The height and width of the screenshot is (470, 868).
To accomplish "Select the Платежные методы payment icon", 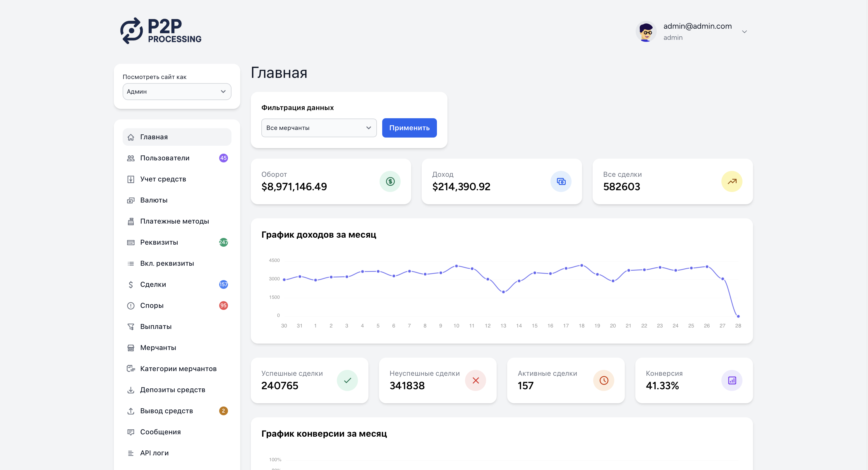I will pyautogui.click(x=131, y=221).
